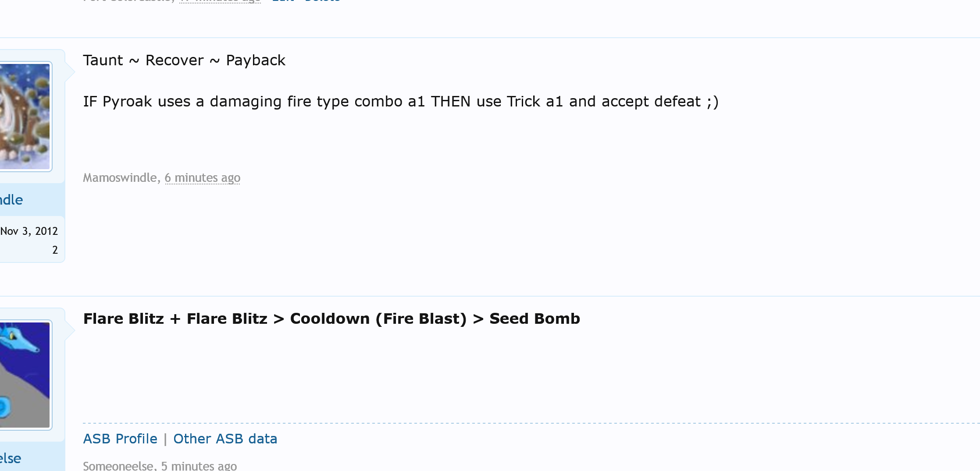Click the cut-off Delete link at top
The height and width of the screenshot is (471, 980).
pyautogui.click(x=323, y=1)
